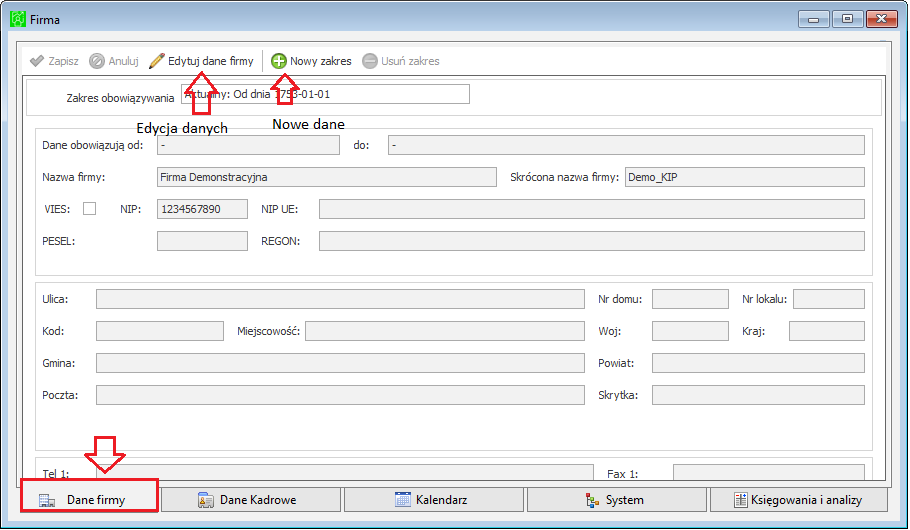Viewport: 910px width, 530px height.
Task: Click the pencil icon for Edytuj dane firmy
Action: (x=157, y=61)
